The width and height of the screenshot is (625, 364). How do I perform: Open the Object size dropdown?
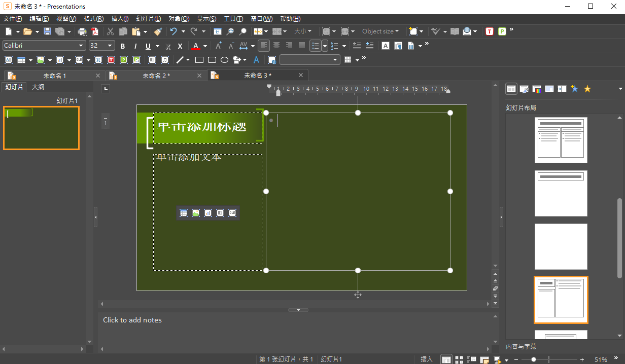point(380,31)
